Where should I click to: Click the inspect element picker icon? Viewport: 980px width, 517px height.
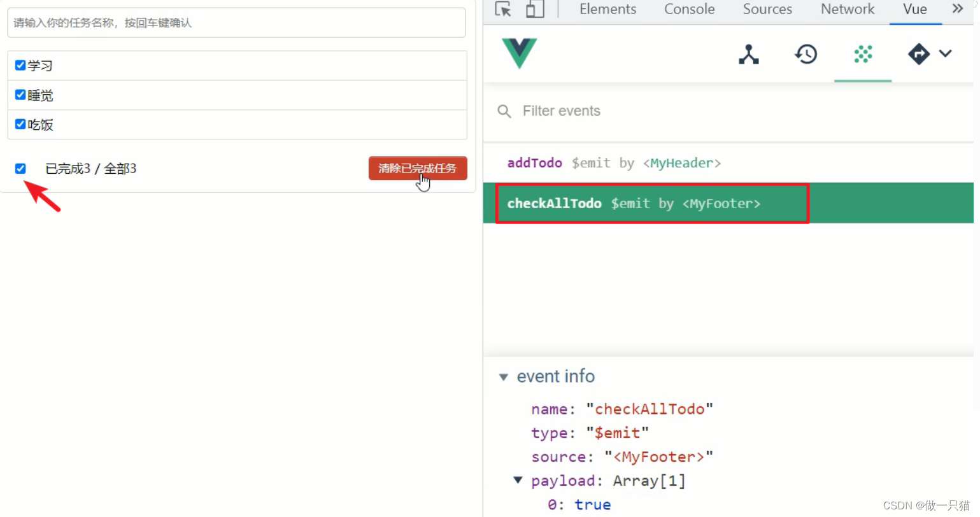503,9
